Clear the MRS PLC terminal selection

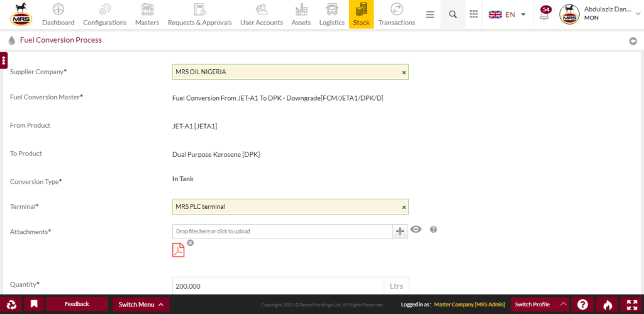[404, 207]
